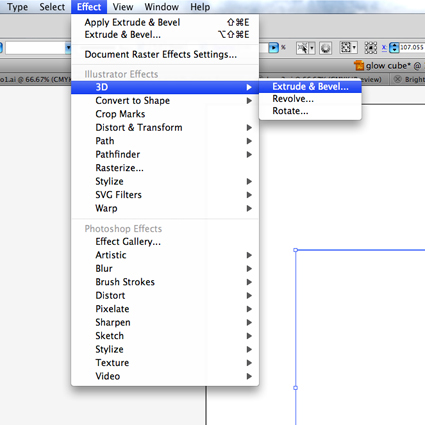Open the Type menu
The width and height of the screenshot is (425, 425).
pos(17,7)
